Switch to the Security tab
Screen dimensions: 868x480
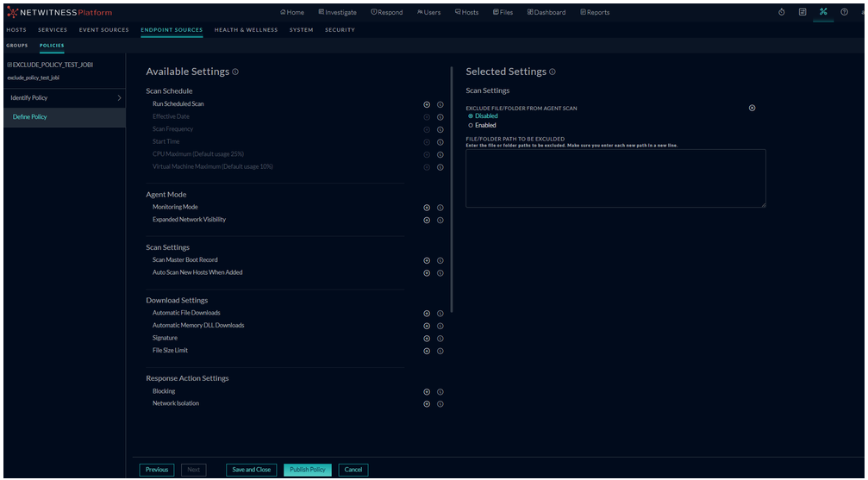(340, 30)
